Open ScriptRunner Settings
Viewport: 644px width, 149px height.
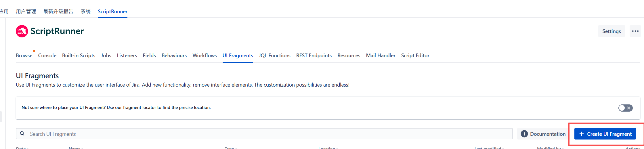tap(611, 31)
